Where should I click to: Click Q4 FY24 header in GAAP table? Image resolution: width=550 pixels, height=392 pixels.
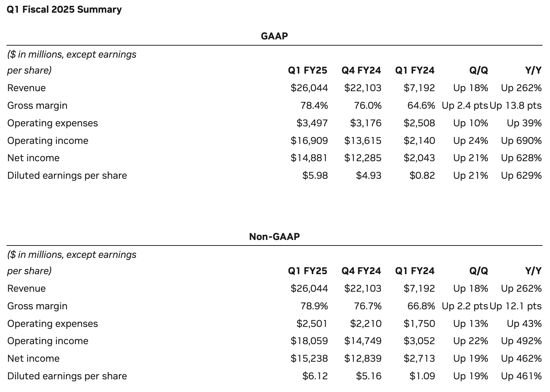[x=361, y=70]
